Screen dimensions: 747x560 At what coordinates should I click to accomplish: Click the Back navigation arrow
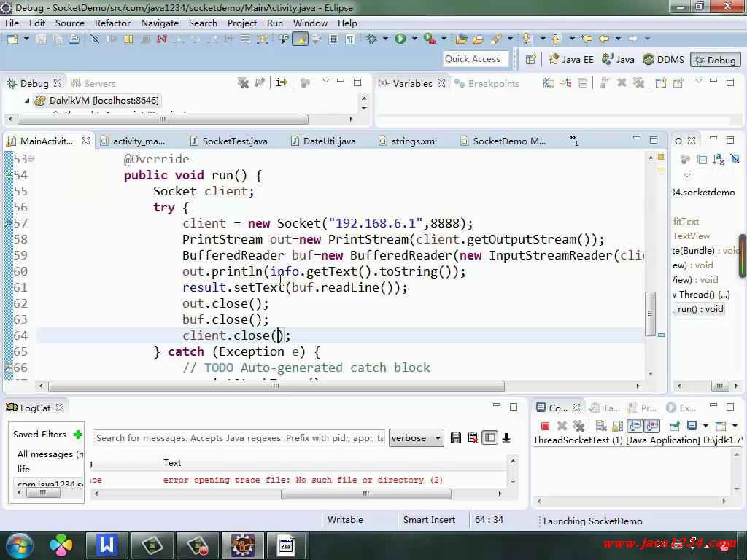click(604, 39)
